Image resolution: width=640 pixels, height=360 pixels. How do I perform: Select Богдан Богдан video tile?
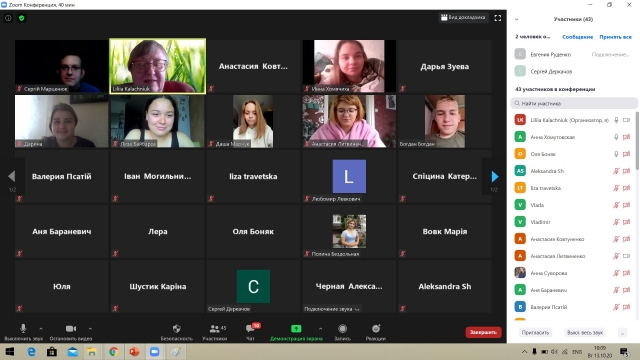[444, 121]
